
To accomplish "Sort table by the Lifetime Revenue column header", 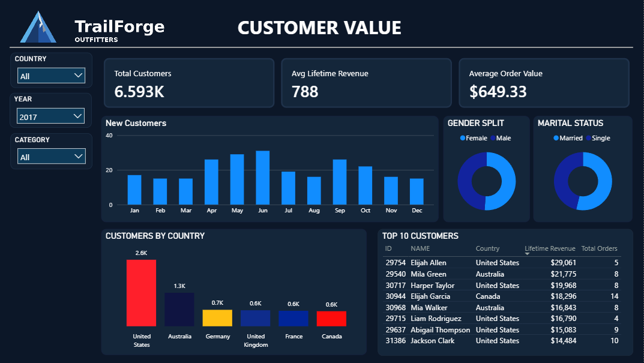I will pos(549,248).
